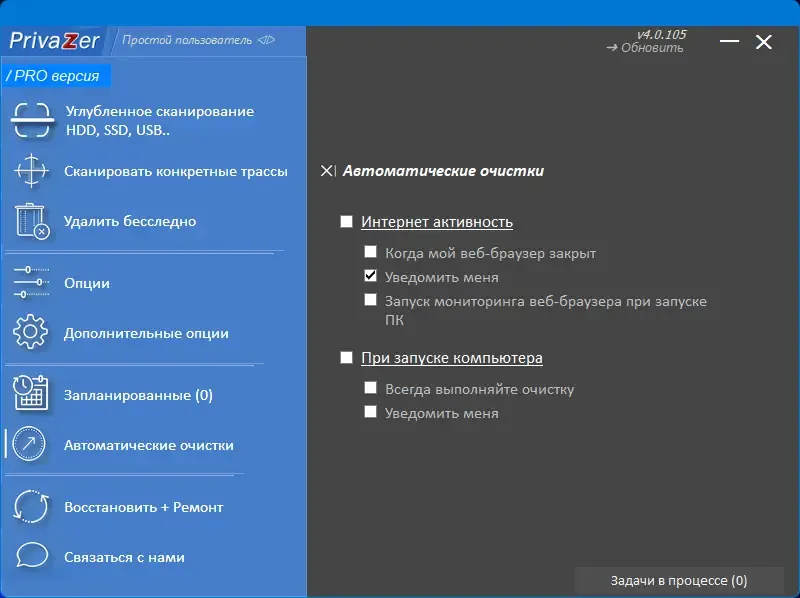Open Запланированные via the clock-calendar icon
The image size is (800, 598).
point(32,394)
